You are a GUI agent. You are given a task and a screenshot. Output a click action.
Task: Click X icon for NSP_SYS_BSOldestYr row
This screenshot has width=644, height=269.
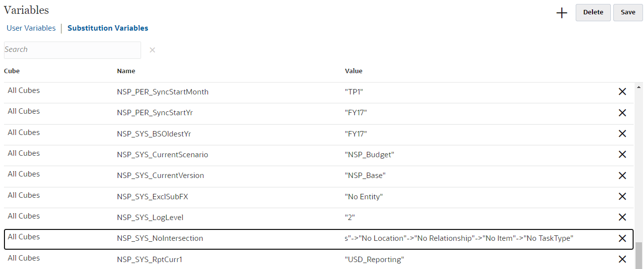pos(622,134)
